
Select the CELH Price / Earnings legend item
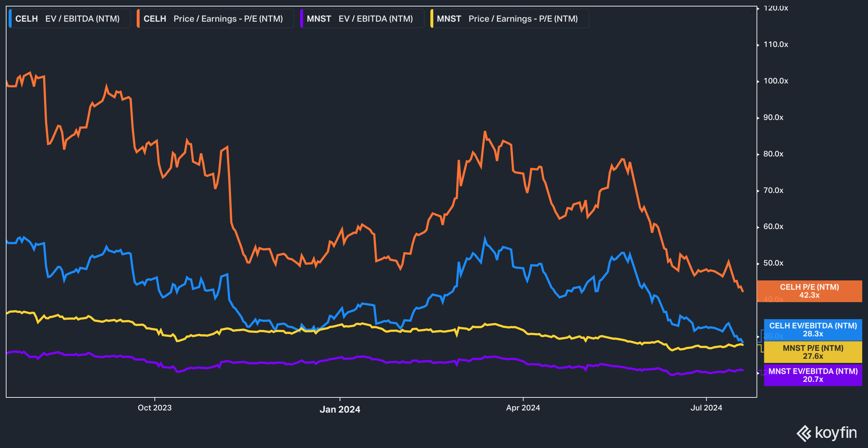coord(215,19)
